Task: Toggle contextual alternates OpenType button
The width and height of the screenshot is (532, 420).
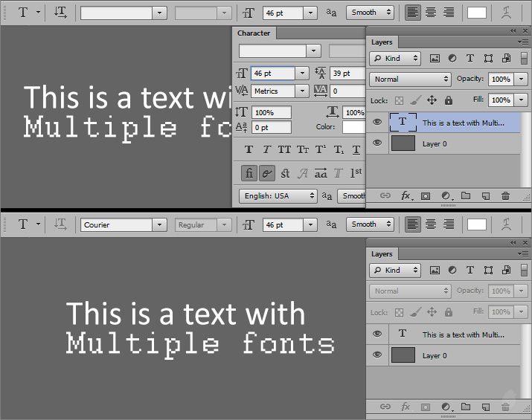Action: tap(267, 173)
